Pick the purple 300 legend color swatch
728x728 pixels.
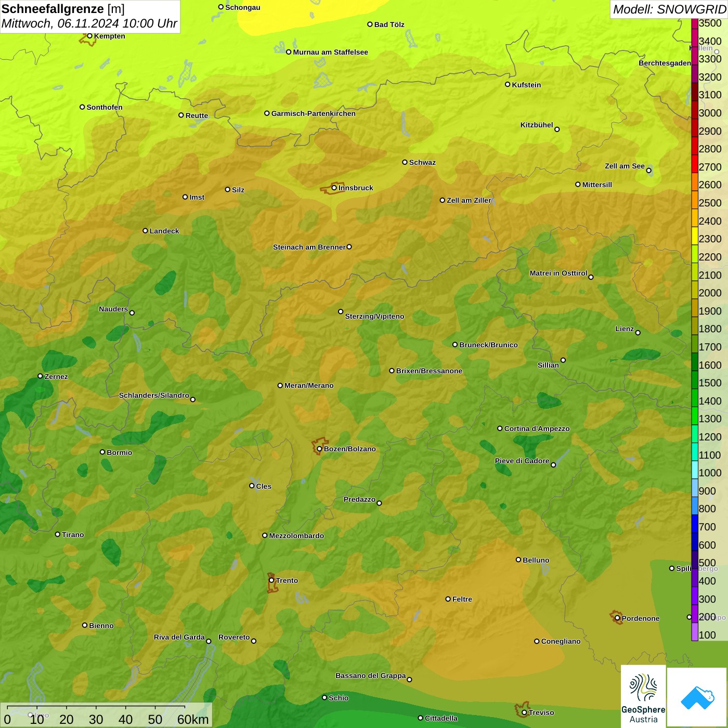click(x=695, y=596)
